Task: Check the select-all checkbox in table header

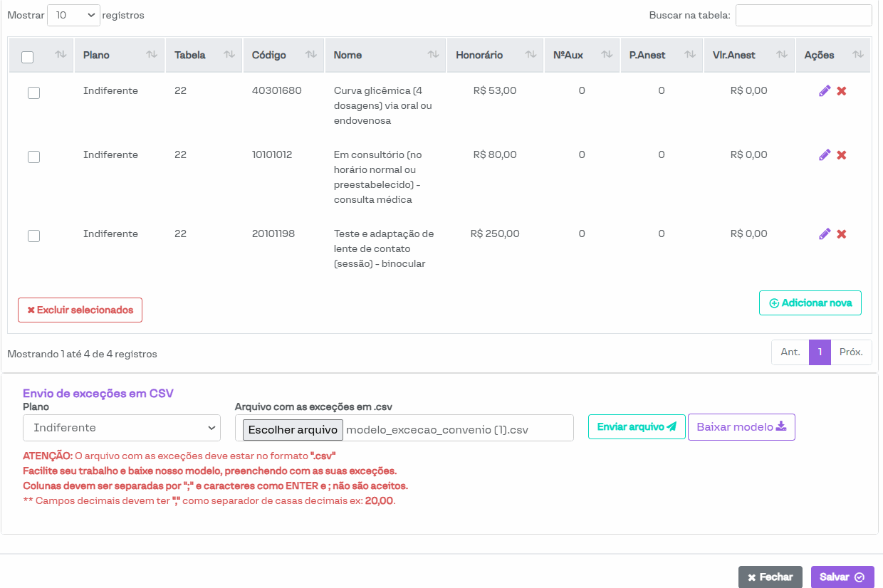Action: tap(28, 57)
